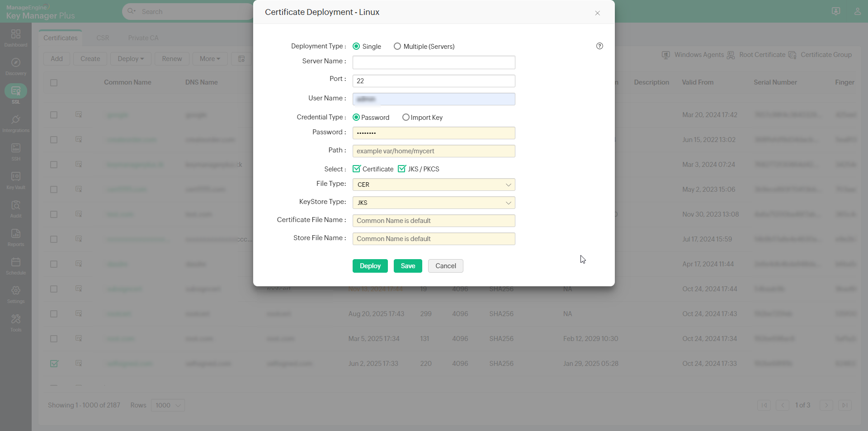The image size is (868, 431).
Task: Click the Server Name input field
Action: point(434,62)
